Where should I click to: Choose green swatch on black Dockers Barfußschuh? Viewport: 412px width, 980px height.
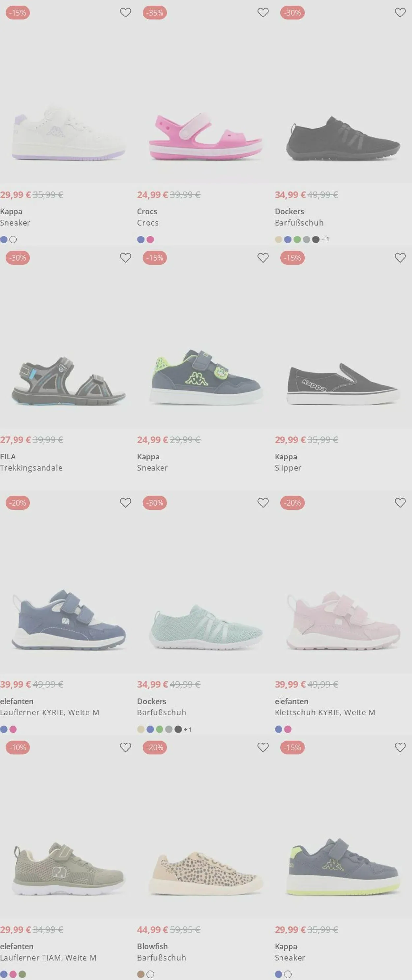(x=297, y=239)
